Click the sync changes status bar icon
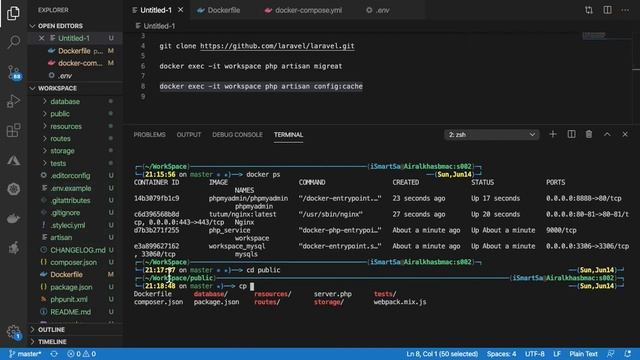 click(54, 354)
